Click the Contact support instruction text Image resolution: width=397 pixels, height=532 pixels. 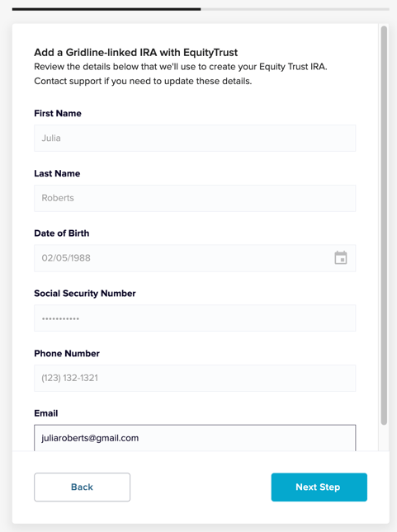[x=143, y=82]
